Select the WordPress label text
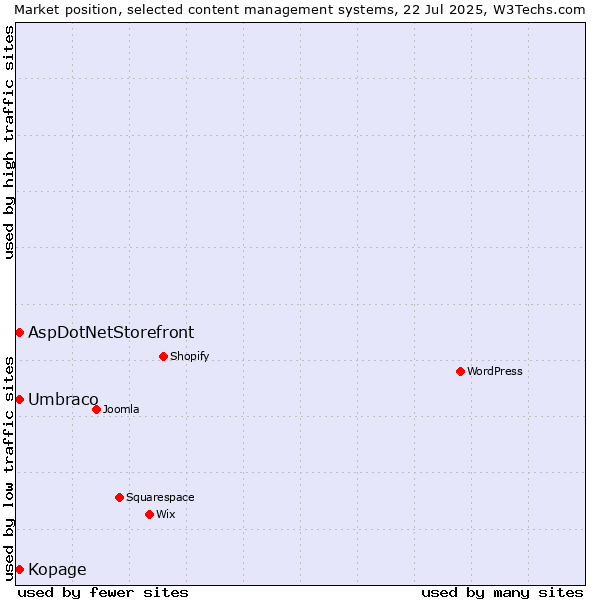Viewport: 600px width, 600px height. click(x=495, y=372)
